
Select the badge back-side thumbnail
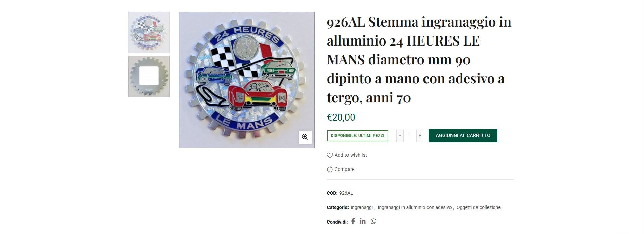[x=149, y=77]
